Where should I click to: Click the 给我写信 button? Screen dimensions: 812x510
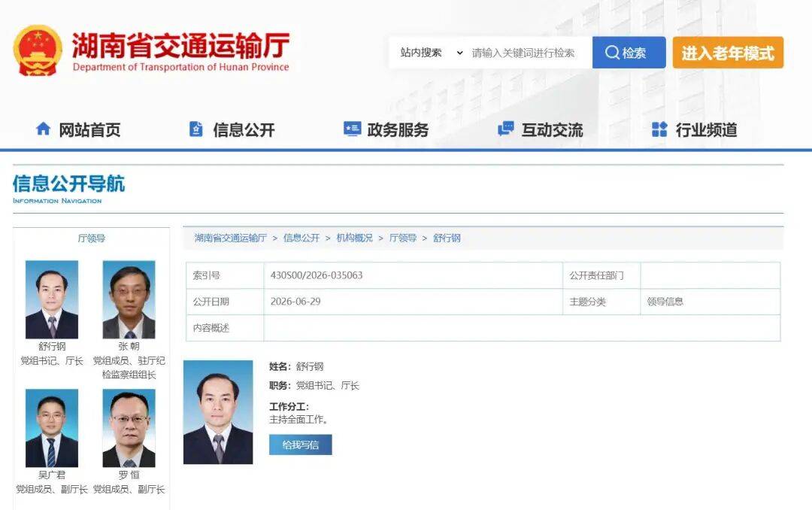(300, 445)
